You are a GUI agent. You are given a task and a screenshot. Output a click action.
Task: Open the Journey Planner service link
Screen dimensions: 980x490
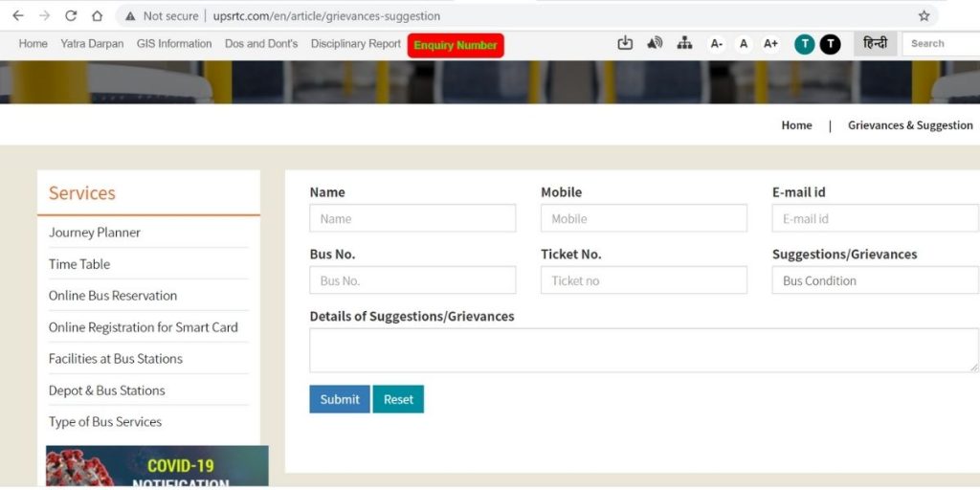[x=95, y=233]
